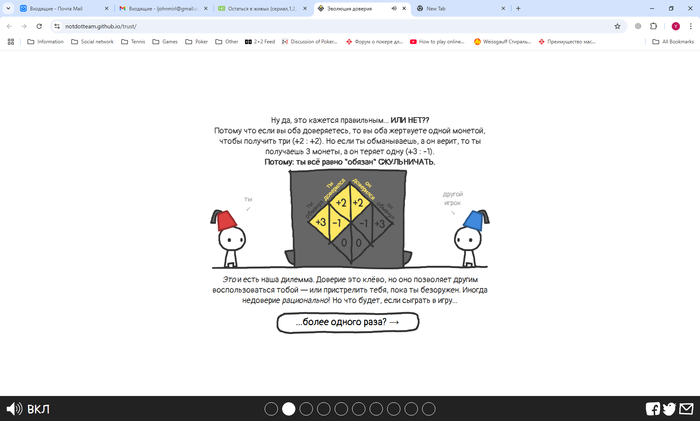Open the Chrome three-dot menu
The height and width of the screenshot is (421, 700).
691,26
